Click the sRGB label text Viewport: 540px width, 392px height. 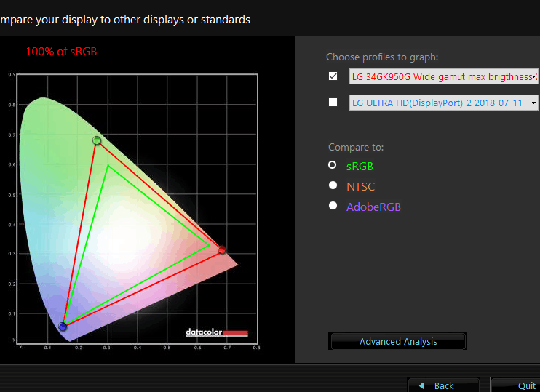point(360,167)
